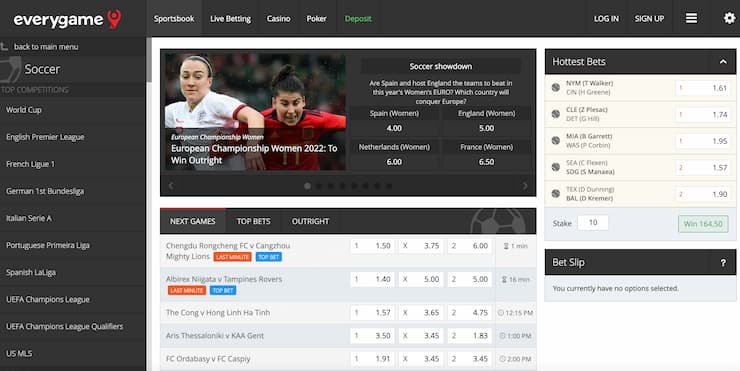Open English Premier League competition

(73, 137)
